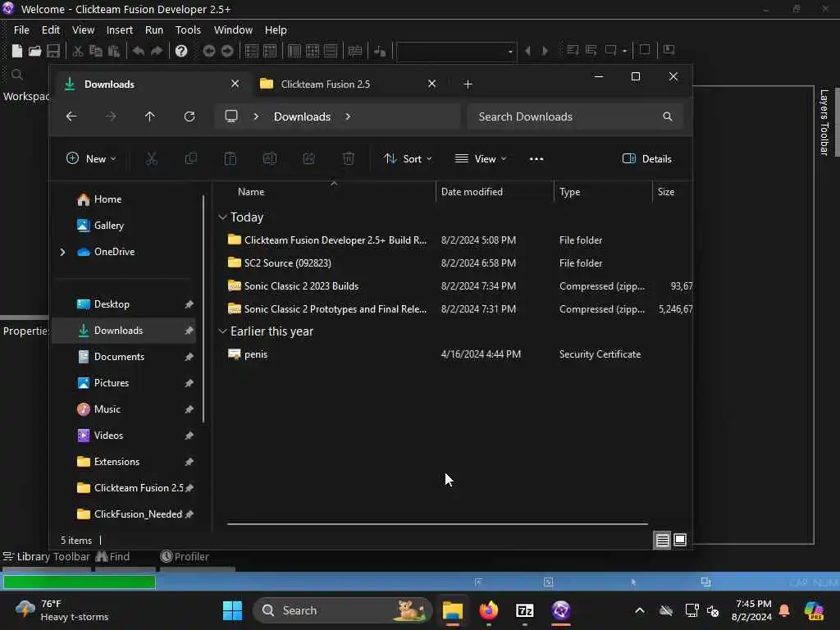The width and height of the screenshot is (840, 630).
Task: Open the View dropdown
Action: (481, 158)
